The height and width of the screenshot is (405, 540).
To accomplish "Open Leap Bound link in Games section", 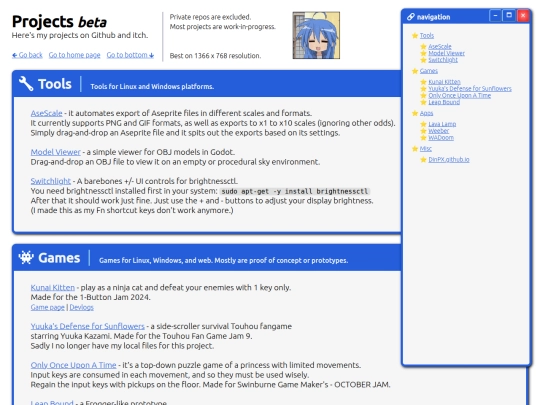I will pyautogui.click(x=52, y=402).
